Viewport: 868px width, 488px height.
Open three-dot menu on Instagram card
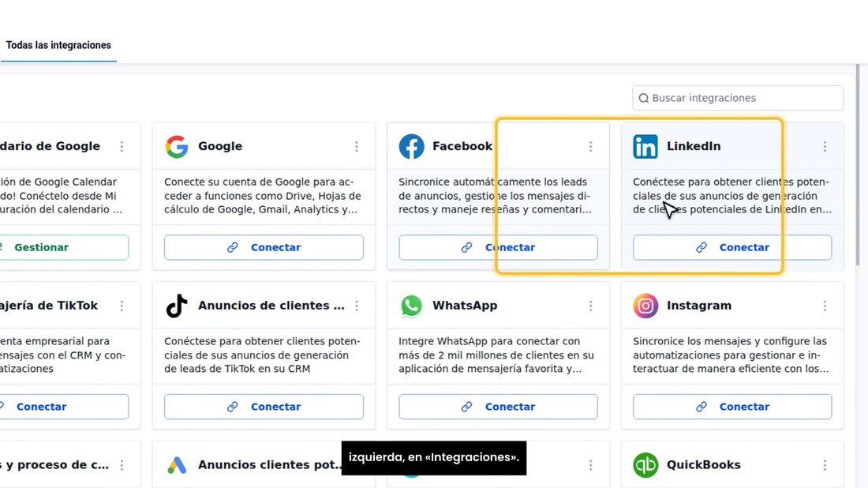825,306
